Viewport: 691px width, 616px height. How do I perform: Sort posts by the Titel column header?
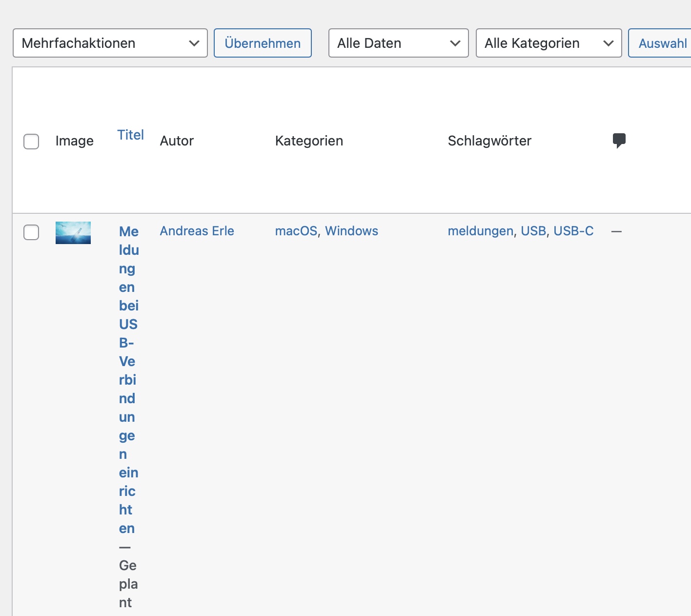[130, 135]
